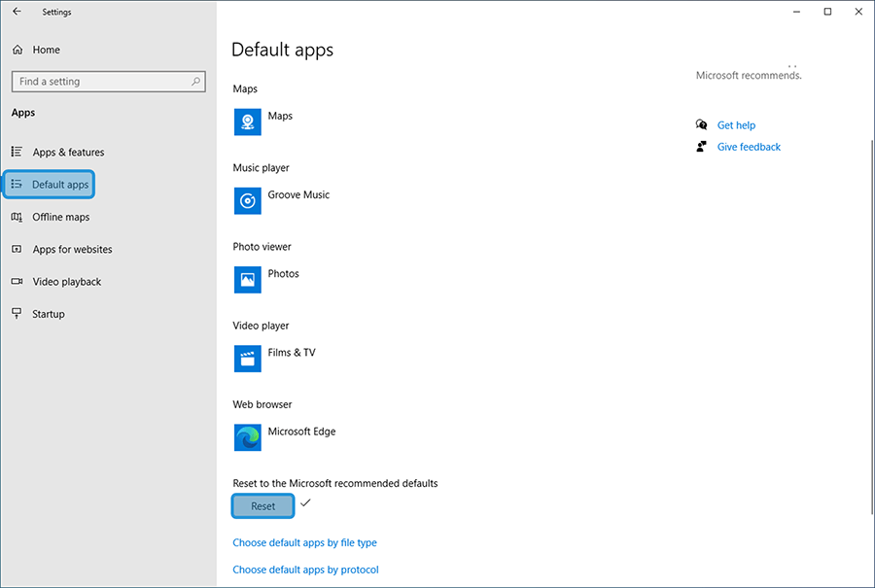Click the Apps section heading in sidebar
875x588 pixels.
[x=23, y=113]
